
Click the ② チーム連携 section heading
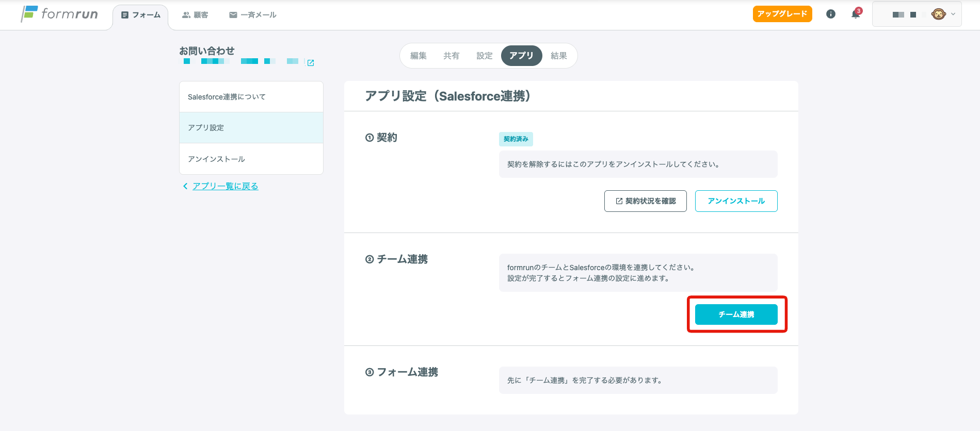[x=396, y=259]
